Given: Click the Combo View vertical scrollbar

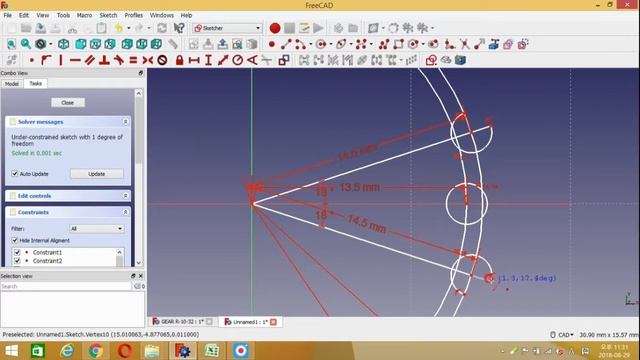Looking at the screenshot, I should (139, 178).
